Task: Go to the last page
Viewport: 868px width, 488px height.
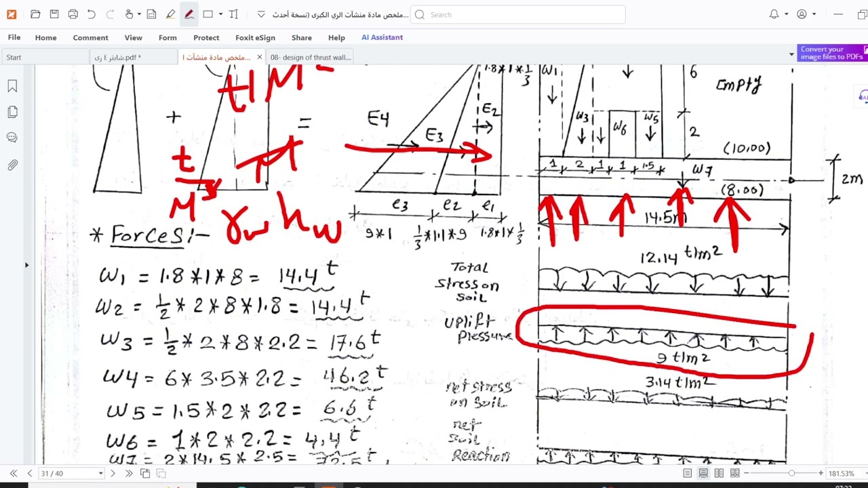Action: coord(129,473)
